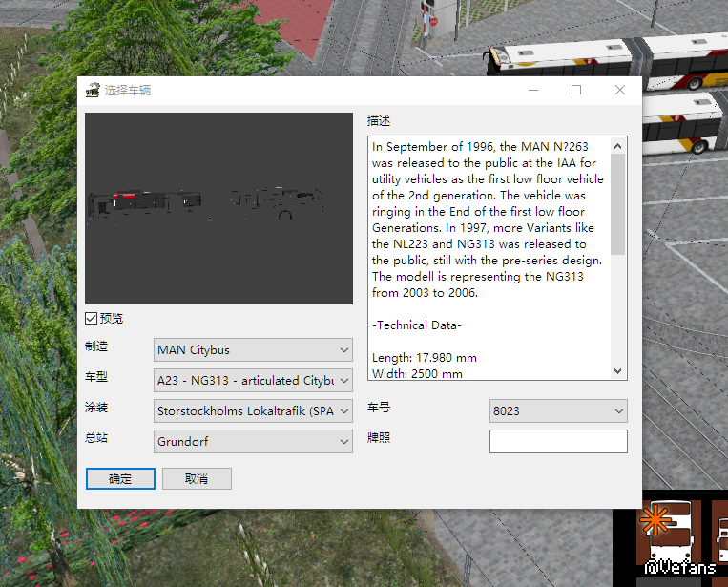The height and width of the screenshot is (587, 728).
Task: Close the vehicle selection dialog
Action: pos(620,90)
